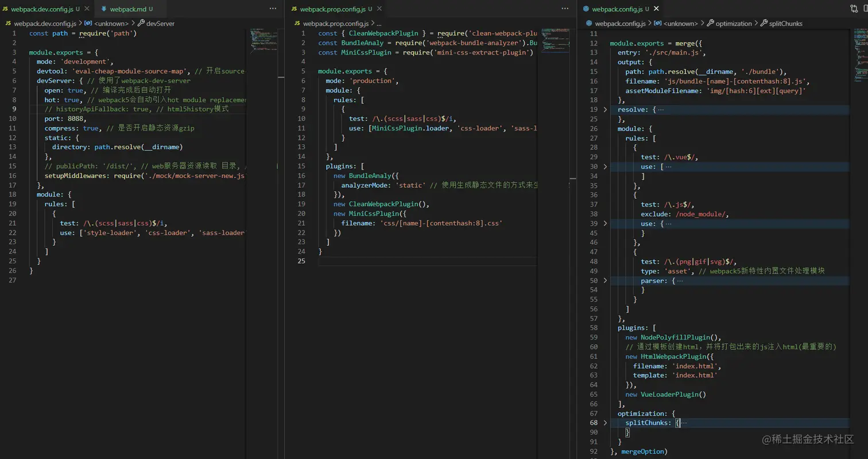868x459 pixels.
Task: Click the Open Changes compare icon
Action: 853,9
